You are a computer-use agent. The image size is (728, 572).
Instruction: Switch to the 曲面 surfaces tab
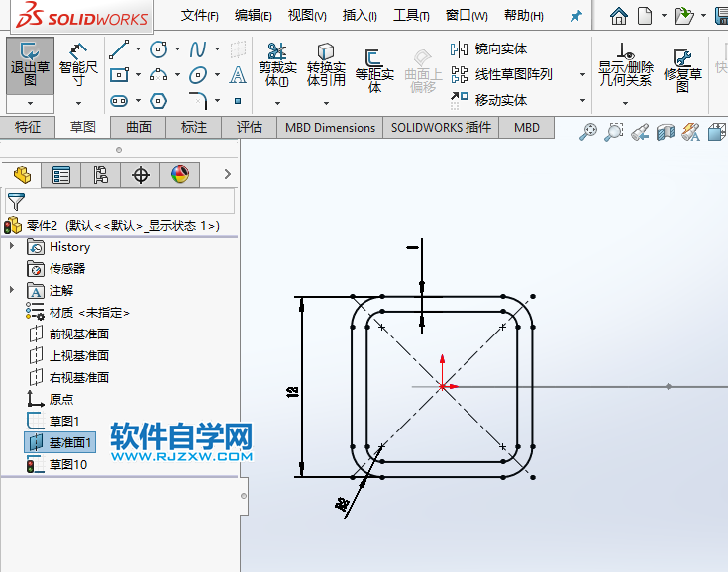pyautogui.click(x=139, y=127)
